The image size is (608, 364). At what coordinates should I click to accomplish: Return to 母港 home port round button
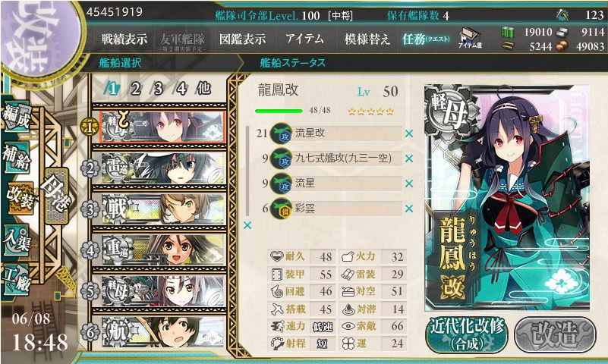[57, 196]
